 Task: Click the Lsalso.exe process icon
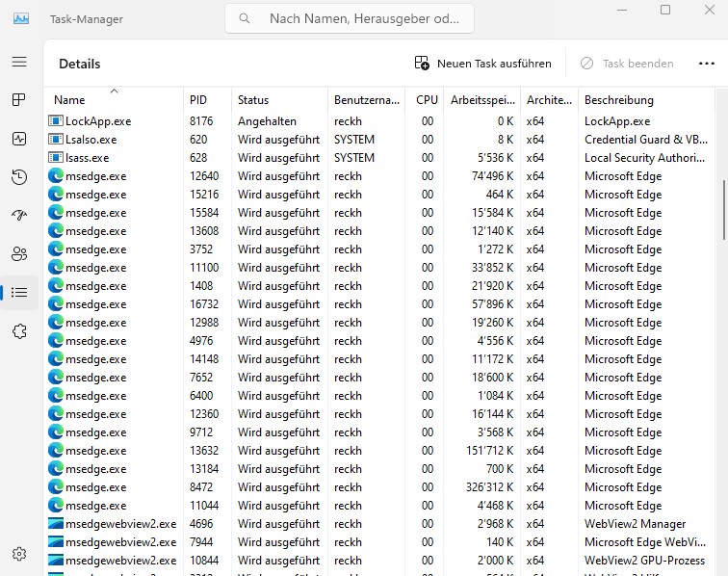pyautogui.click(x=56, y=140)
